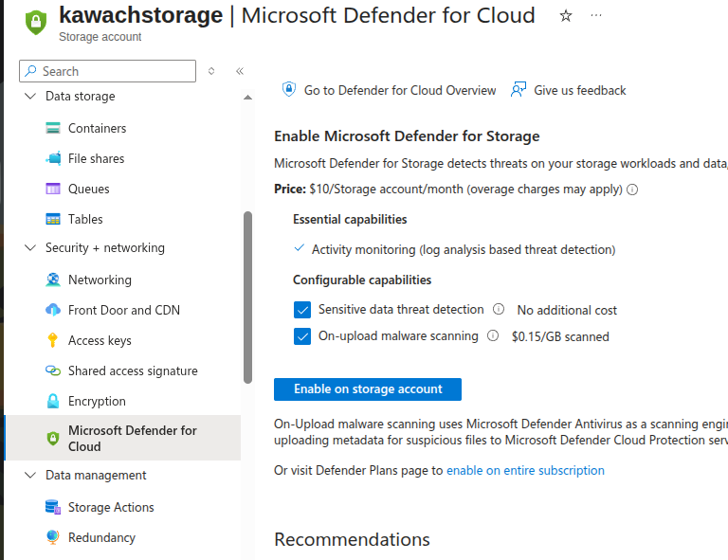Click the Queues icon
The image size is (728, 560).
pyautogui.click(x=53, y=189)
